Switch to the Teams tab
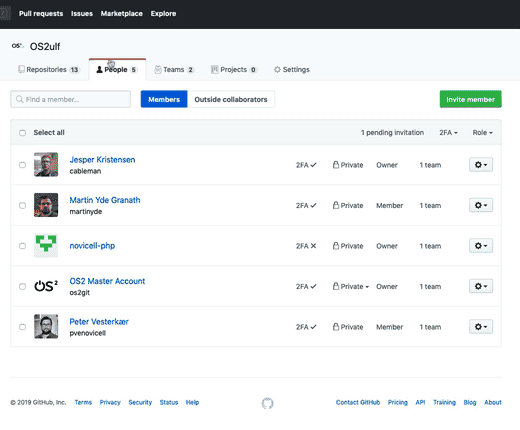 pyautogui.click(x=174, y=70)
